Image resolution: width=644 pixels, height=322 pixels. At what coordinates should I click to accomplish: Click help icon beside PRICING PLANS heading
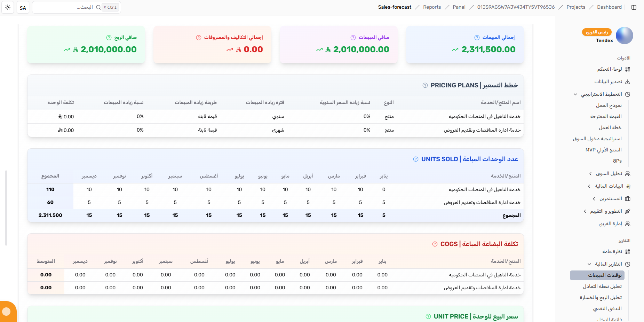click(425, 85)
